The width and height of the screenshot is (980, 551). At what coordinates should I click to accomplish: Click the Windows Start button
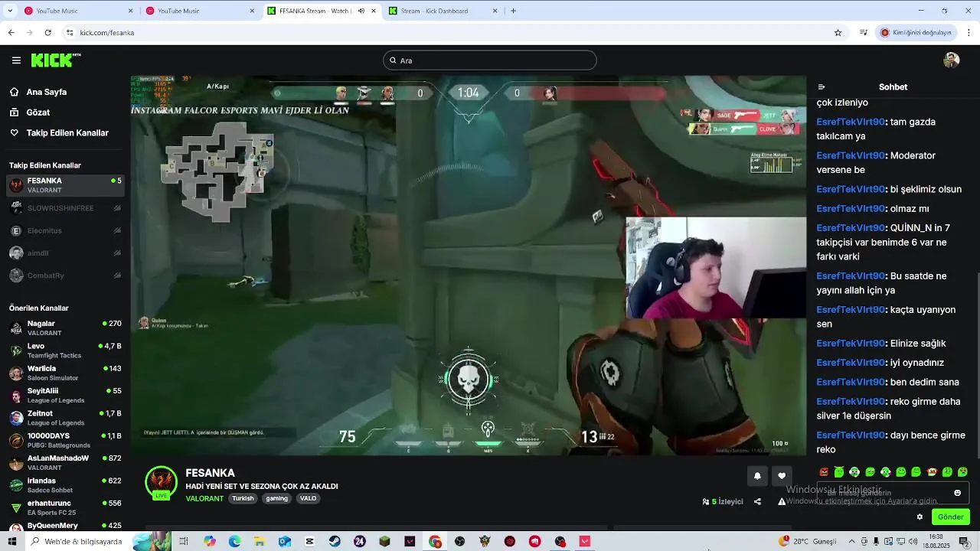(x=11, y=541)
